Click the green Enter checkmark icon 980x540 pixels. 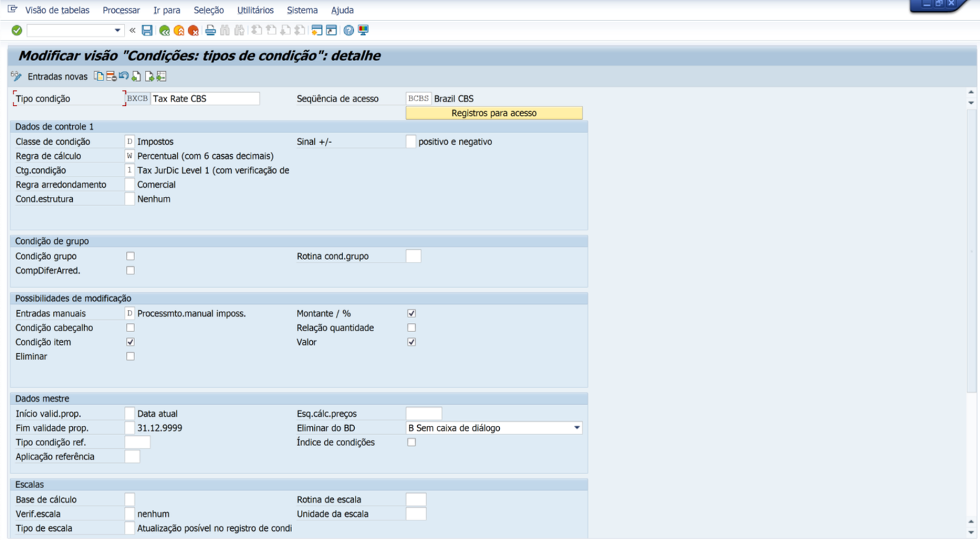pos(17,31)
